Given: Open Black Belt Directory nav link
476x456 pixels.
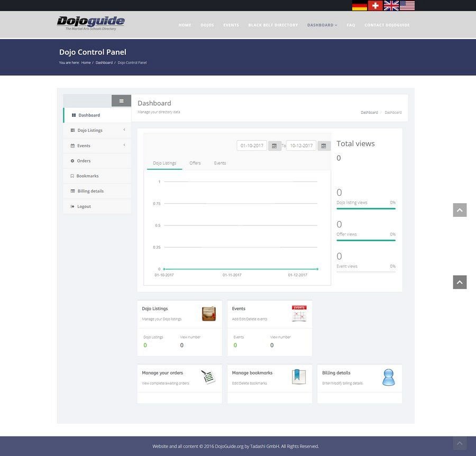Looking at the screenshot, I should tap(273, 25).
